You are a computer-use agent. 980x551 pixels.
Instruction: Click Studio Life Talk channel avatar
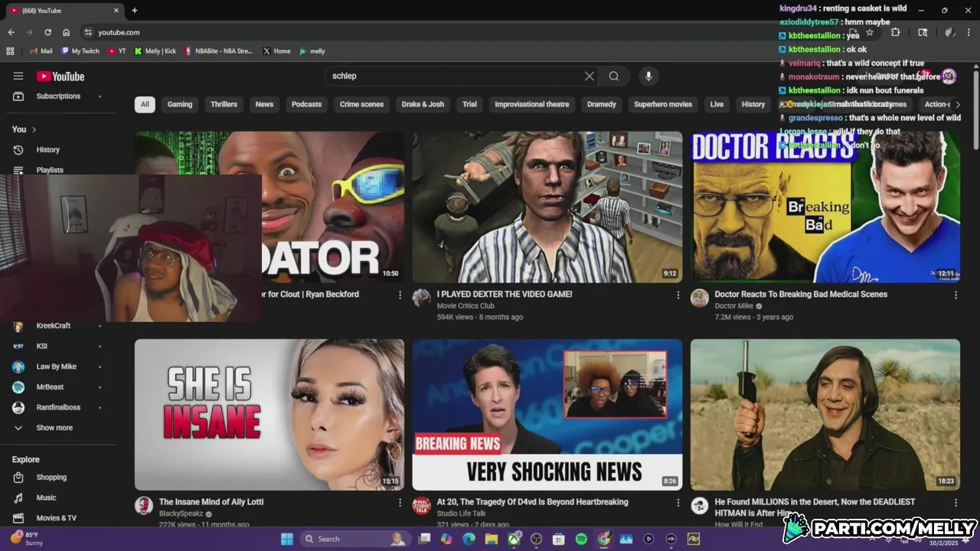point(422,506)
